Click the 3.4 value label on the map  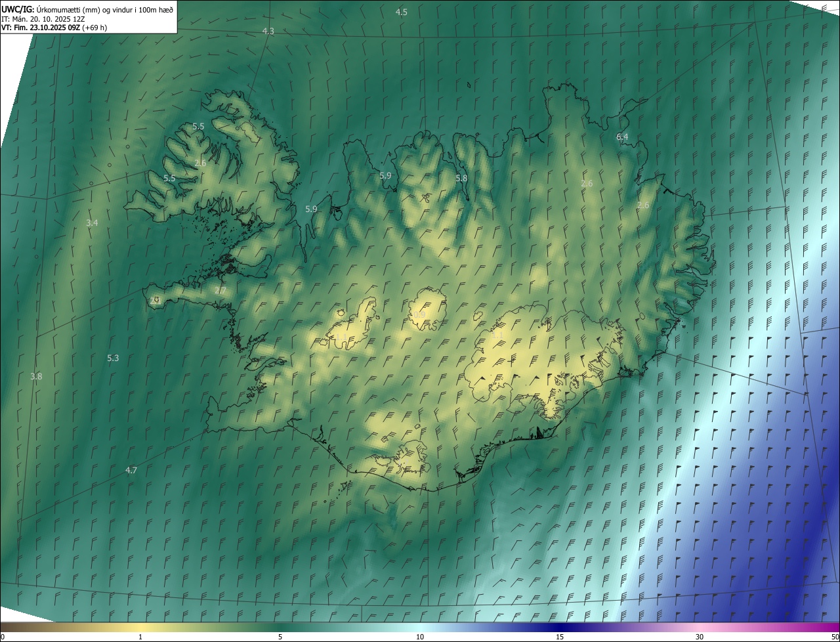[x=92, y=223]
